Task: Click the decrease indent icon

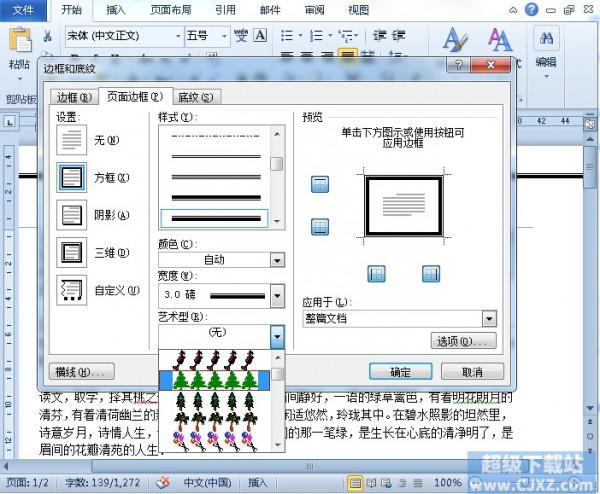Action: click(380, 36)
